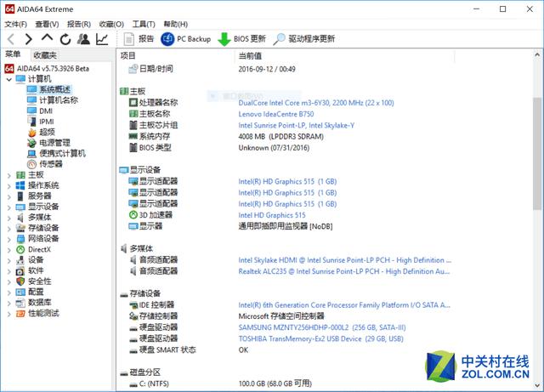Open the graph chart icon in the toolbar

tap(102, 39)
